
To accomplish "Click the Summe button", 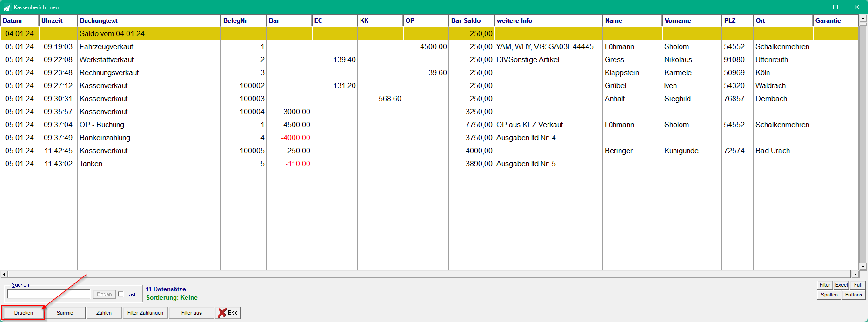I will coord(65,313).
